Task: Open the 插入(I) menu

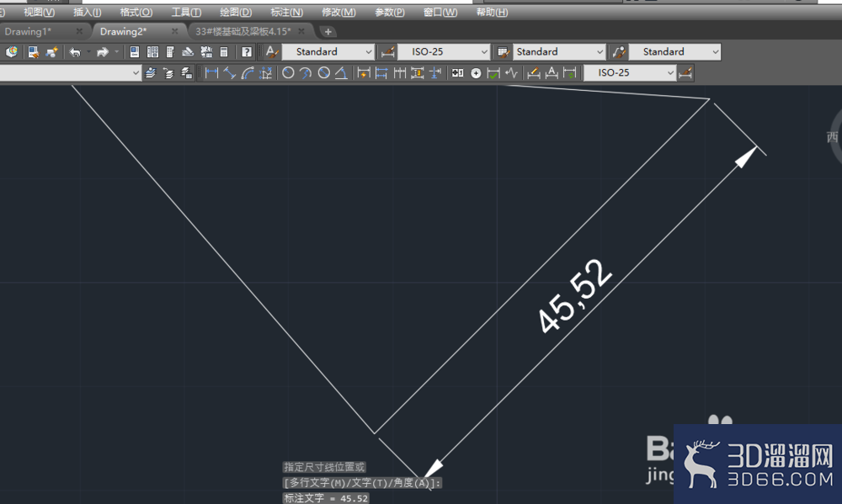Action: pyautogui.click(x=87, y=13)
